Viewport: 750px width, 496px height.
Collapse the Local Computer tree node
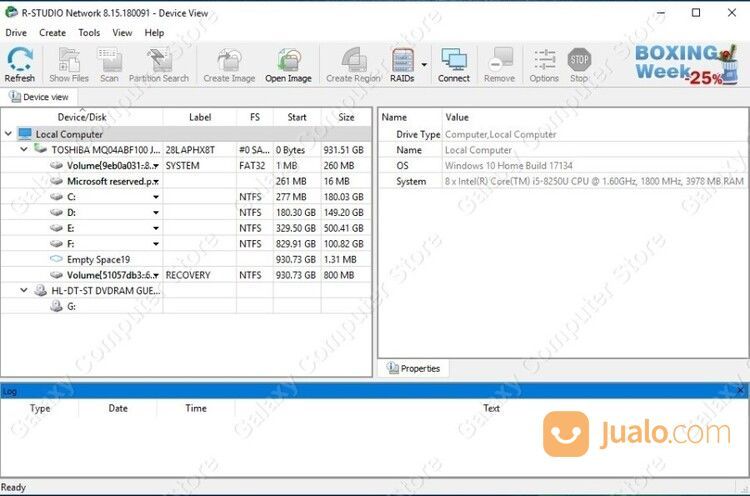[8, 134]
